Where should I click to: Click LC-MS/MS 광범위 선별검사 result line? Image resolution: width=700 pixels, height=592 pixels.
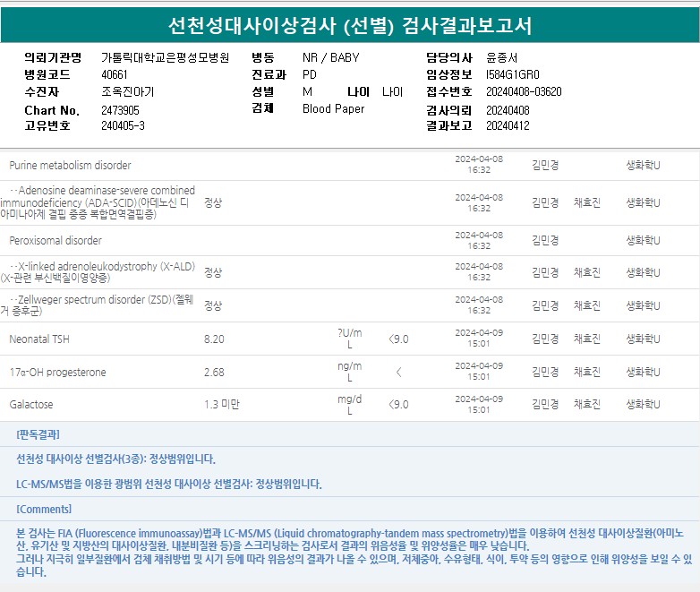169,484
